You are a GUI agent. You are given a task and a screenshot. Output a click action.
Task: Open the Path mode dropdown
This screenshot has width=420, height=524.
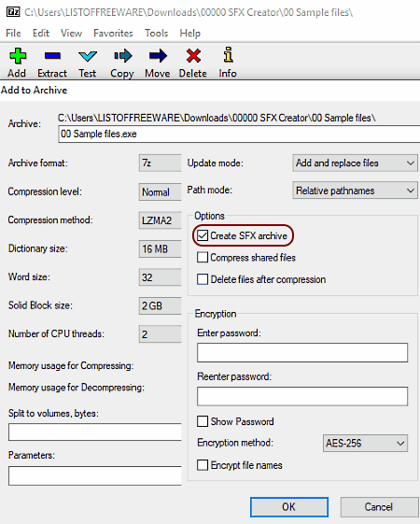[356, 191]
